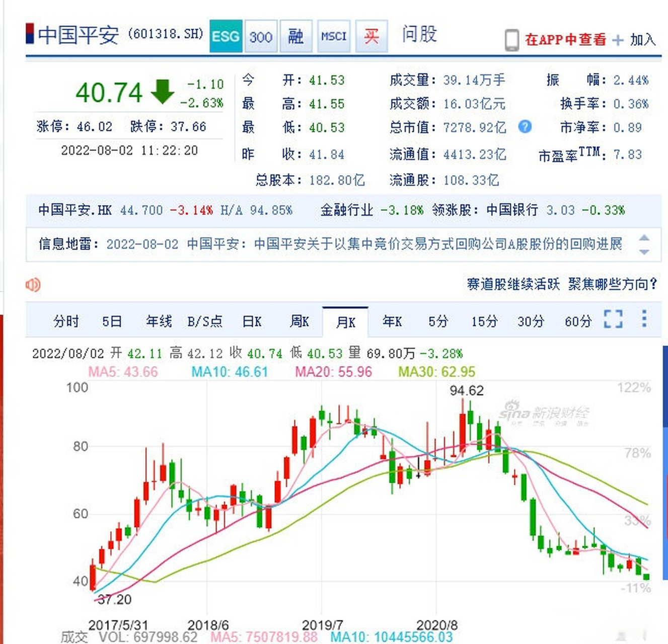The width and height of the screenshot is (668, 644).
Task: Switch to the 分时 chart tab
Action: tap(66, 321)
